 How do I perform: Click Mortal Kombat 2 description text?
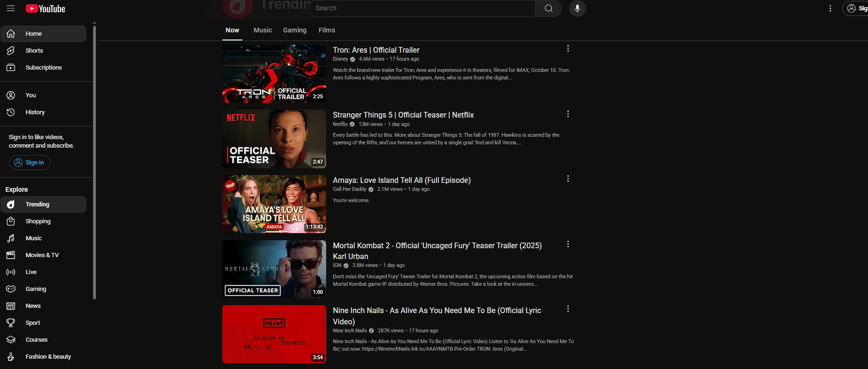453,280
